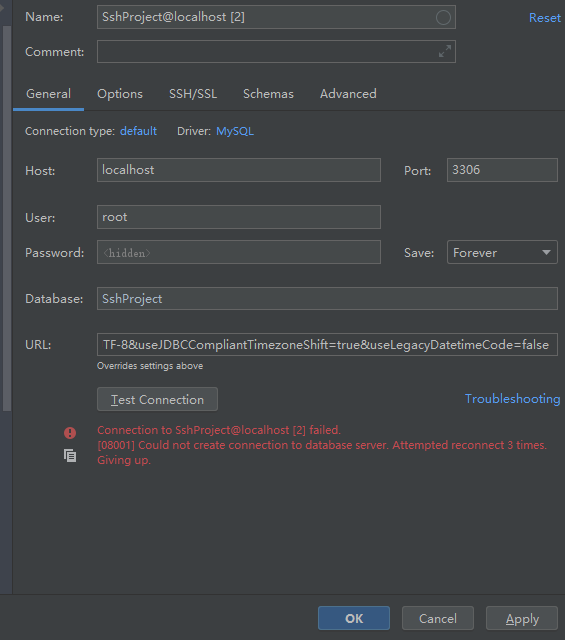Click the color circle in the Name field
Screen dimensions: 565x640
click(443, 18)
